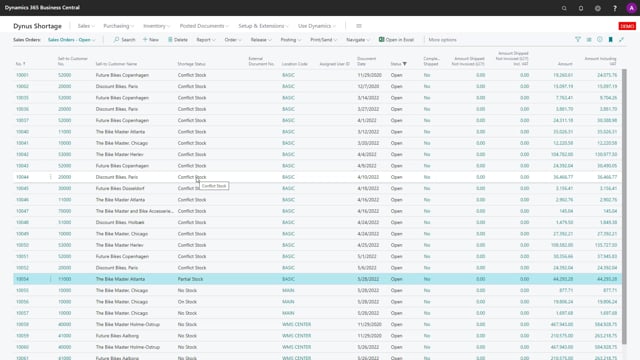Click the New action

pos(151,40)
